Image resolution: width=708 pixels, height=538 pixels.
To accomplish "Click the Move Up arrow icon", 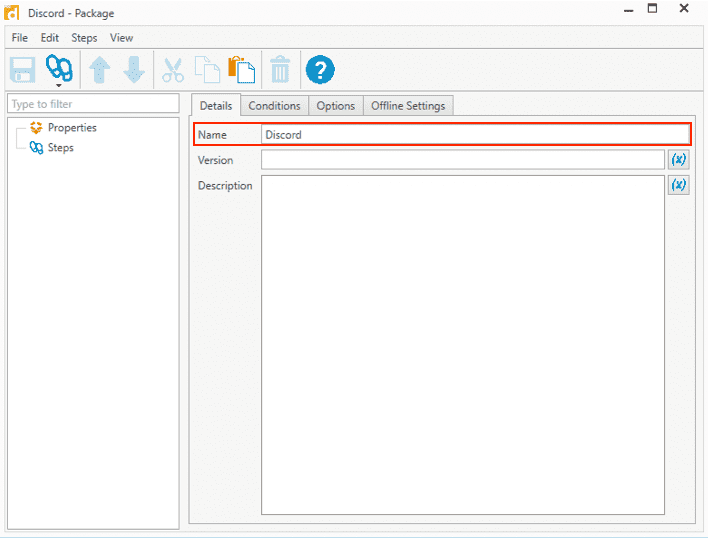I will click(99, 70).
